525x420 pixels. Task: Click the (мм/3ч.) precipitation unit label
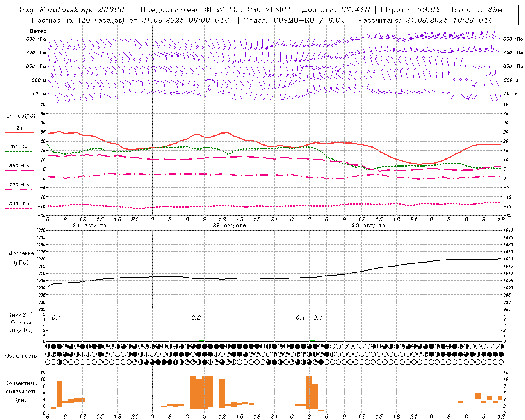click(x=21, y=315)
